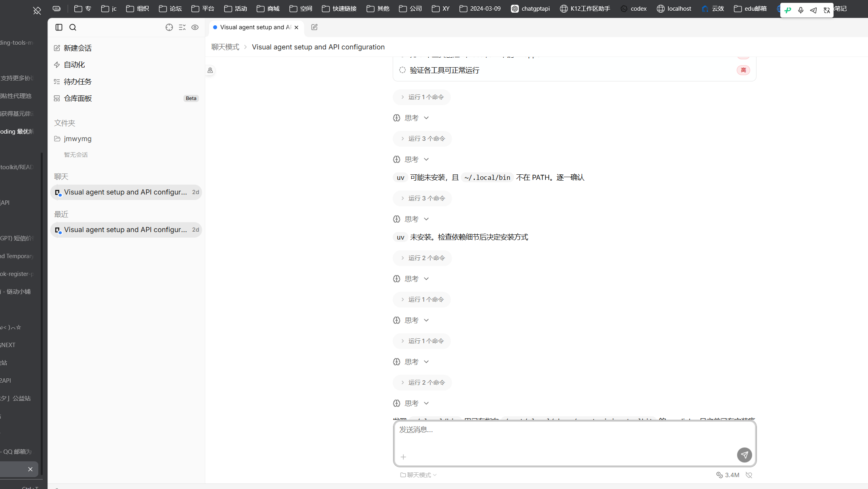Close the Visual agent setup tab
The image size is (868, 489).
coord(296,27)
